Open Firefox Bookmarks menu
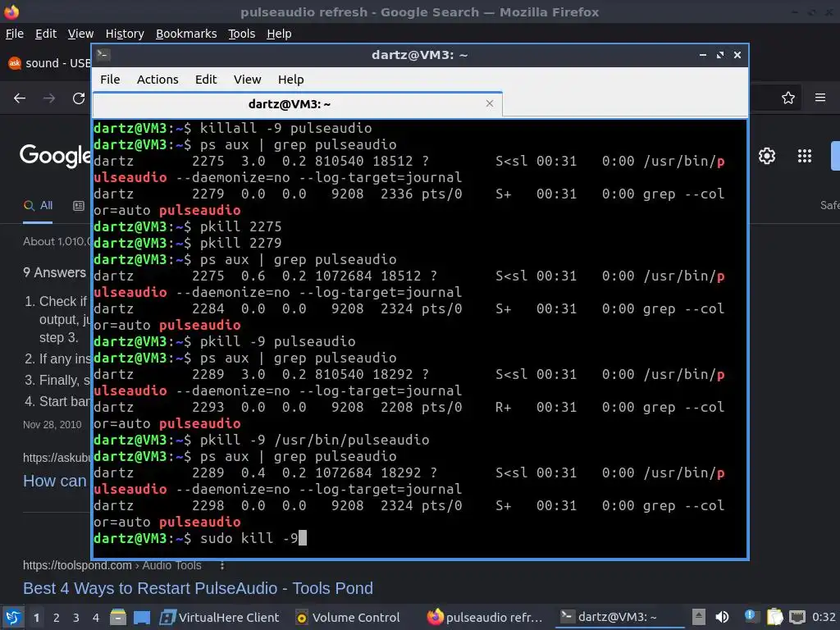840x630 pixels. 186,34
